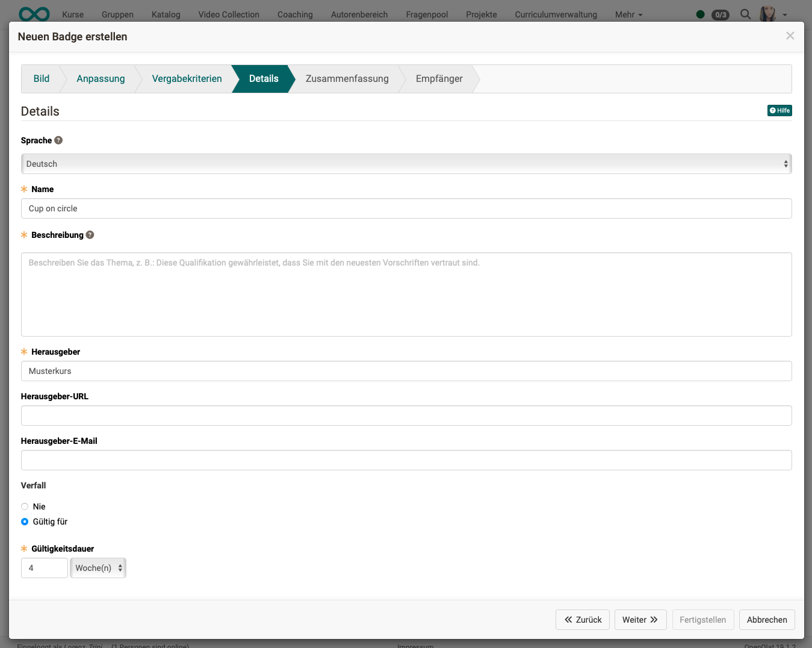Open the Impressum link
The width and height of the screenshot is (812, 648).
(415, 646)
